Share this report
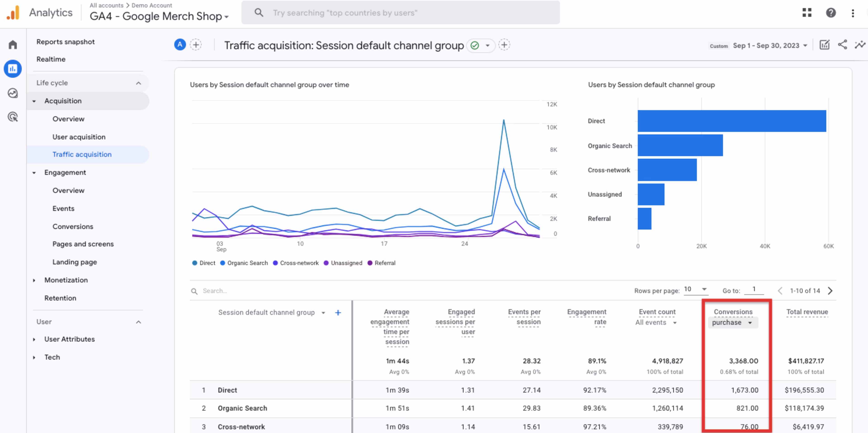This screenshot has height=433, width=868. coord(842,45)
